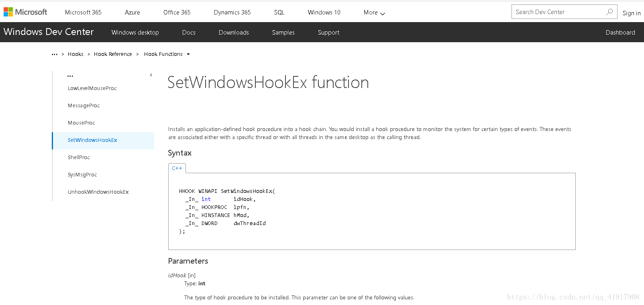Click the '_In_ int idHook,' code line
The height and width of the screenshot is (305, 644).
click(x=220, y=199)
